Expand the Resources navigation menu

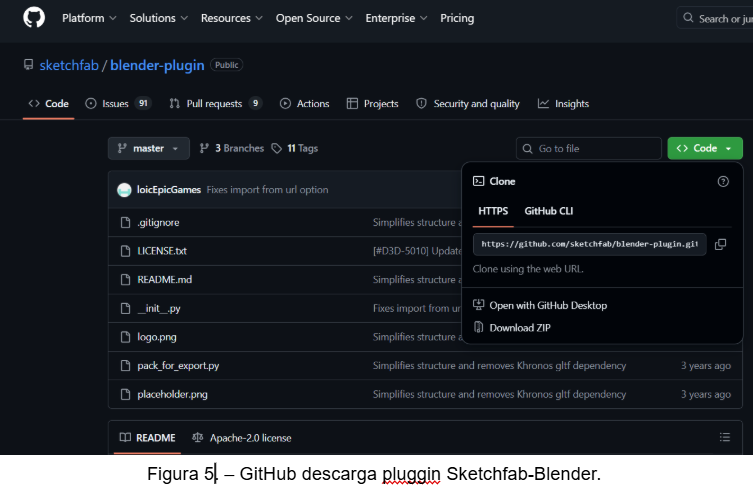(x=231, y=18)
